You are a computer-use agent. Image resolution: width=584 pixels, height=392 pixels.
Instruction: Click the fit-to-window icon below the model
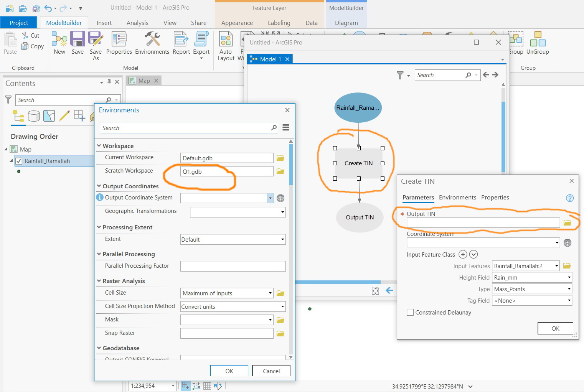tap(375, 291)
